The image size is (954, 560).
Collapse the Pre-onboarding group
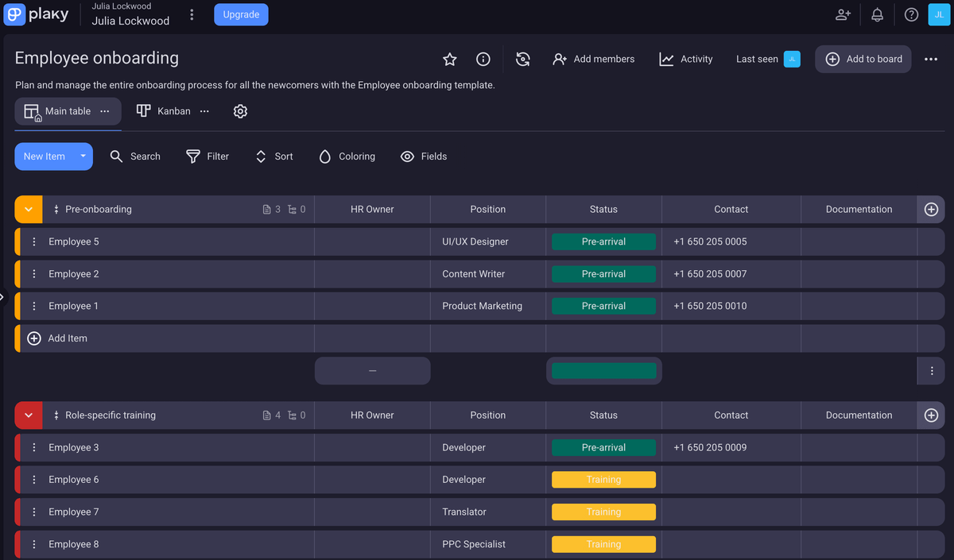pos(29,210)
